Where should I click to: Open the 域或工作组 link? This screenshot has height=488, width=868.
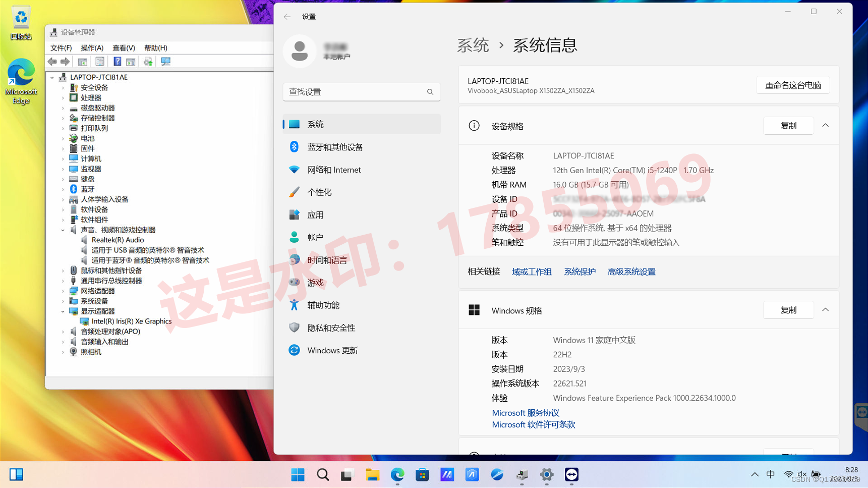(x=532, y=272)
